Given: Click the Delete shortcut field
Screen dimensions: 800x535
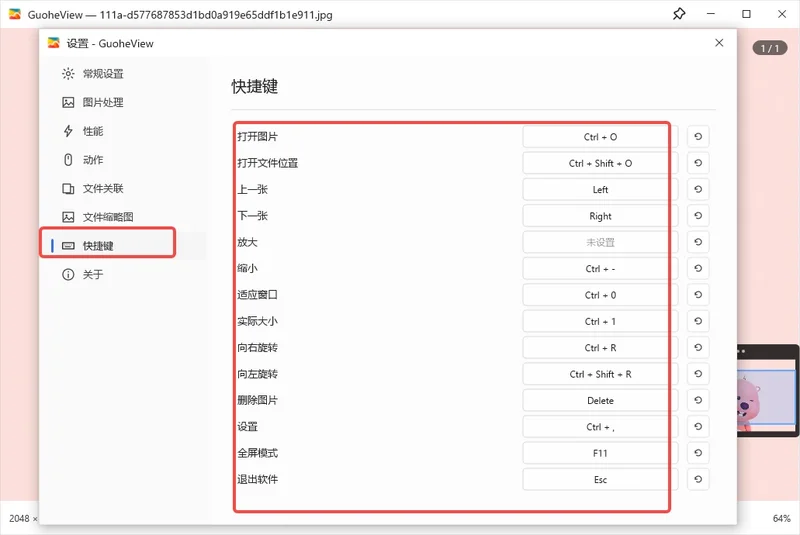Looking at the screenshot, I should click(600, 400).
